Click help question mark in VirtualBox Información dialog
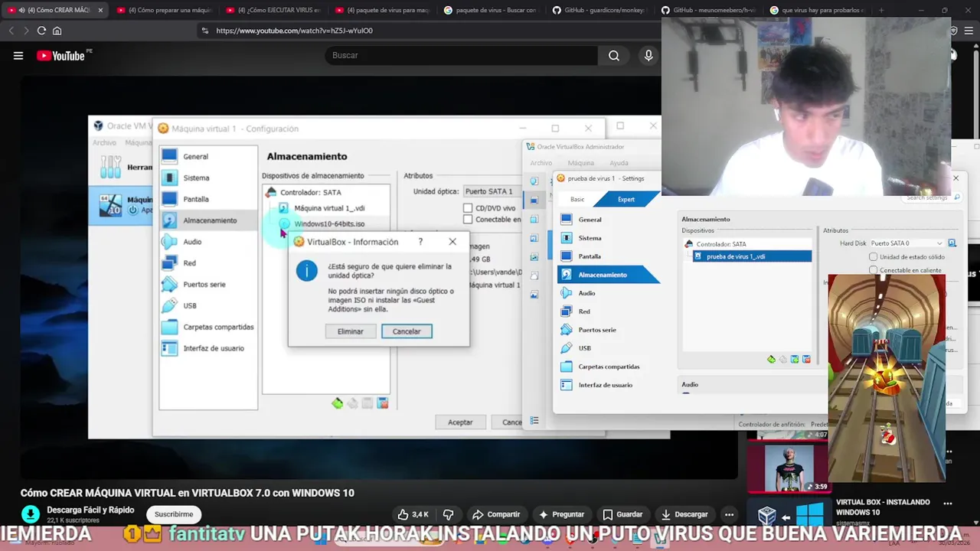 420,242
